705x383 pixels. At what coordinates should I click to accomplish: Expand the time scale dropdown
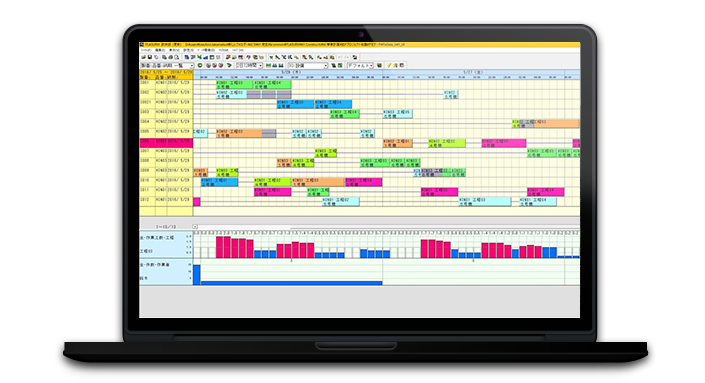[248, 66]
